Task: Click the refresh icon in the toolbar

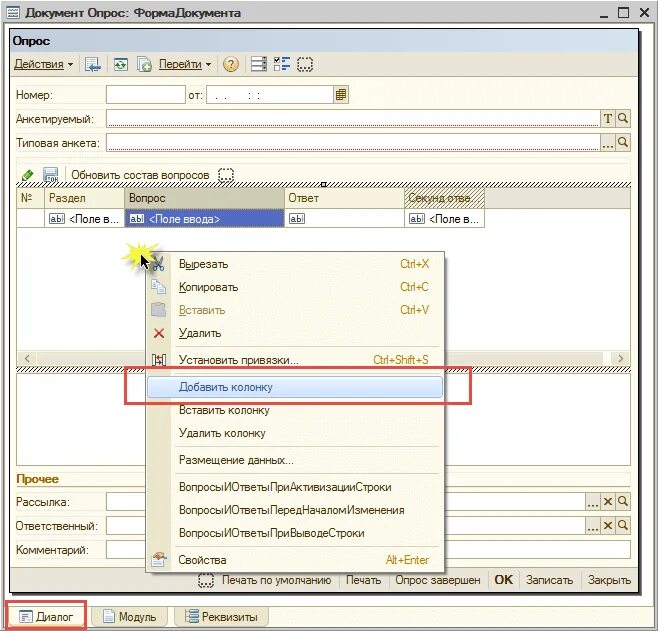Action: point(121,64)
